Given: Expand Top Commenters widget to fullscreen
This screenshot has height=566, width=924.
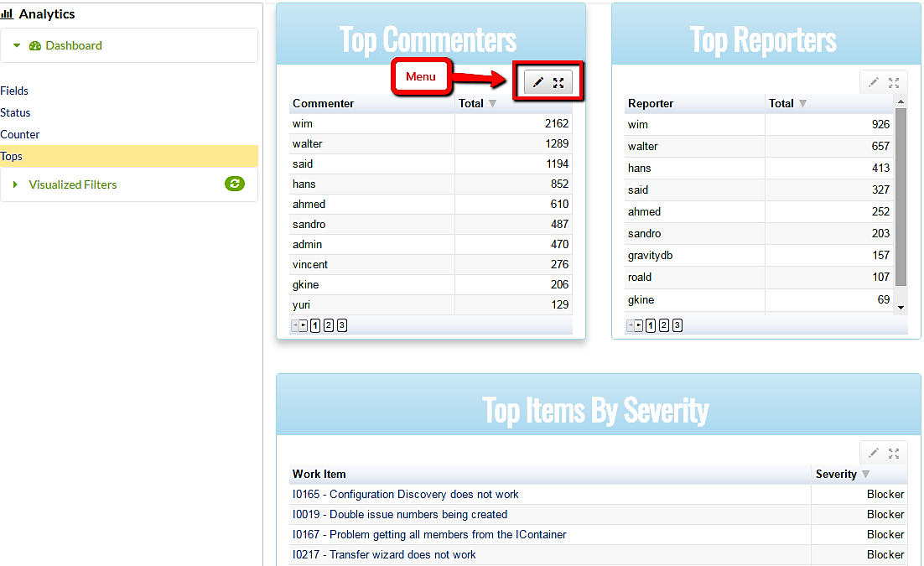Looking at the screenshot, I should pos(558,82).
